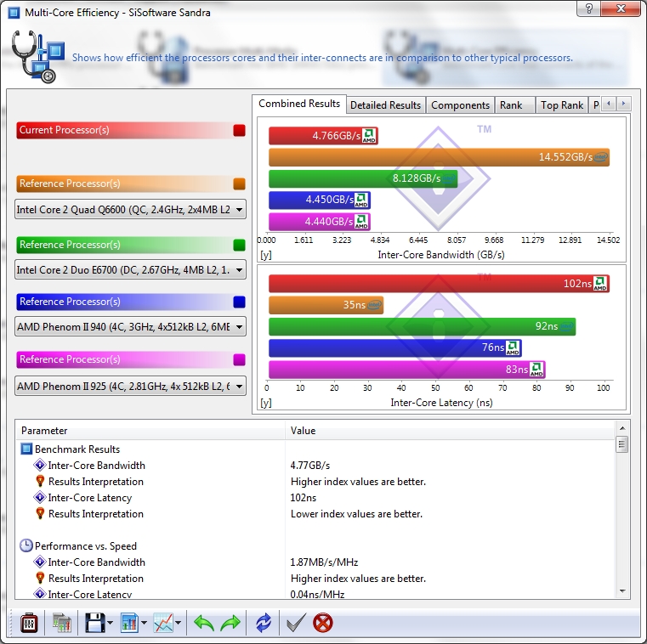
Task: Click the green 8.128GB/s bandwidth bar
Action: point(363,178)
